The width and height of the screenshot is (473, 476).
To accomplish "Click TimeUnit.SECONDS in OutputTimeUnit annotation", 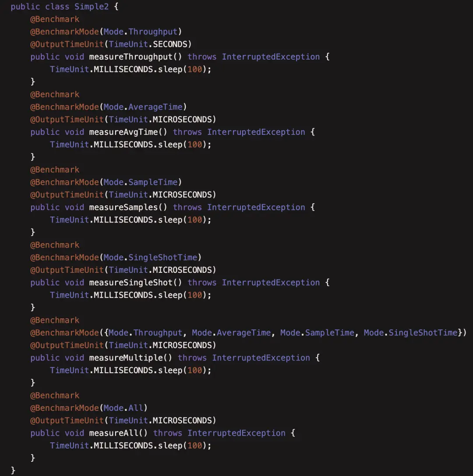I will click(148, 44).
